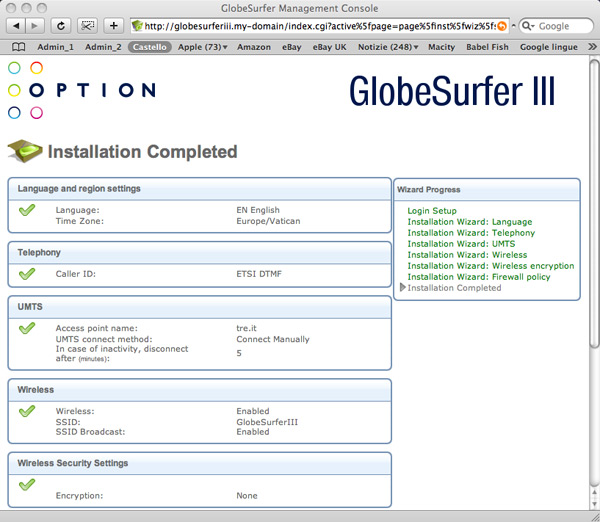Click the green check in Telephony section

27,274
